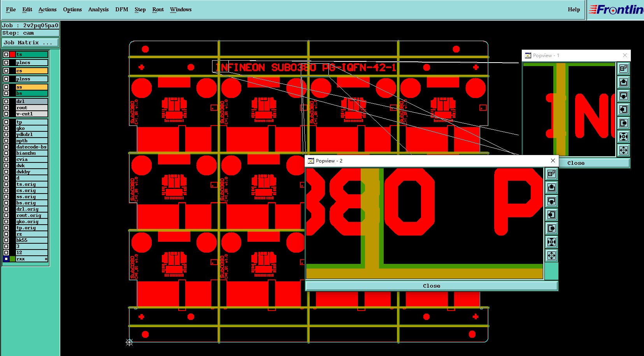Click the pan-down icon in Popview 2

click(551, 201)
